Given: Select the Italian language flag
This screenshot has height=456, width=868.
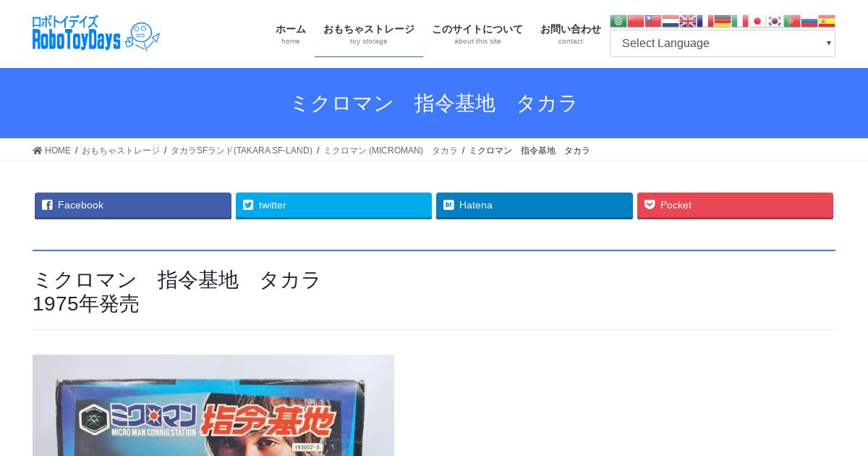Looking at the screenshot, I should (739, 21).
